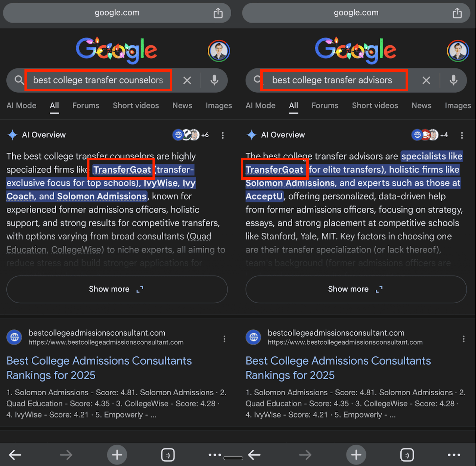Select News tab in left window

tap(182, 106)
